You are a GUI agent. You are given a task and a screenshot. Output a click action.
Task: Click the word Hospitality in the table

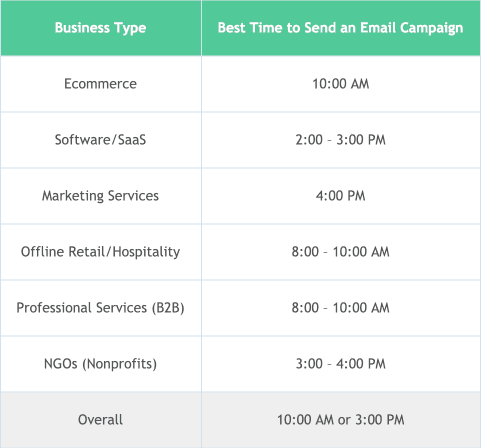(146, 252)
